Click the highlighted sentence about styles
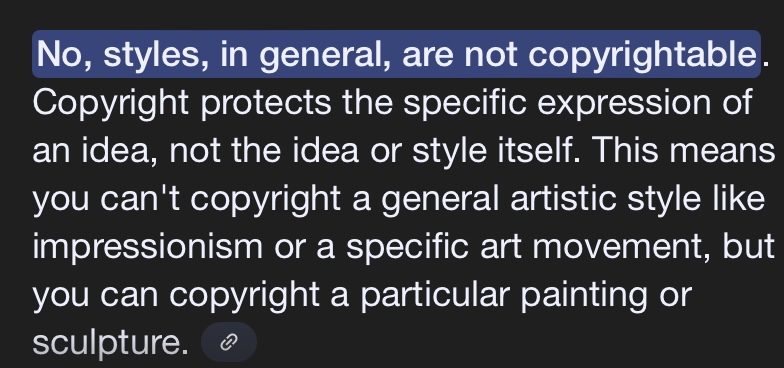The width and height of the screenshot is (784, 368). click(396, 54)
